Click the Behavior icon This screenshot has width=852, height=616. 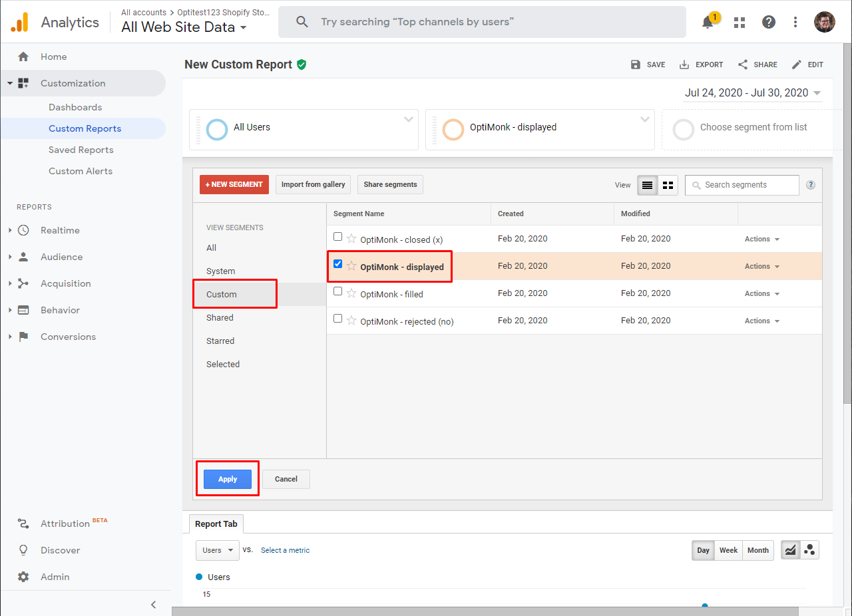tap(23, 310)
